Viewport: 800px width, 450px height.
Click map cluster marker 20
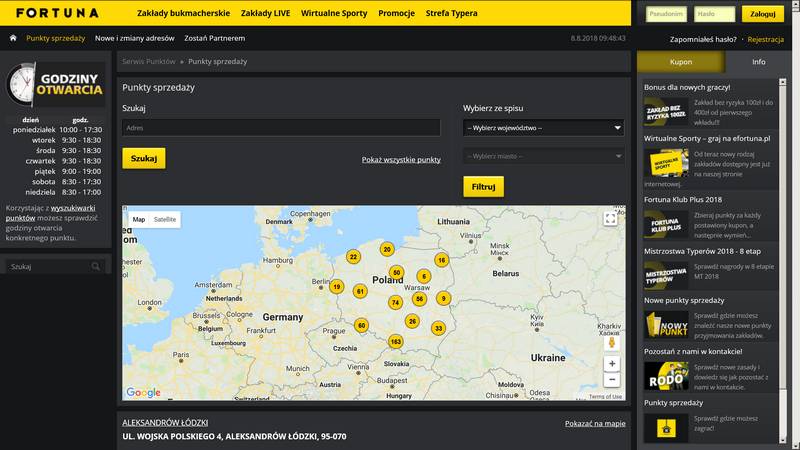(x=387, y=249)
